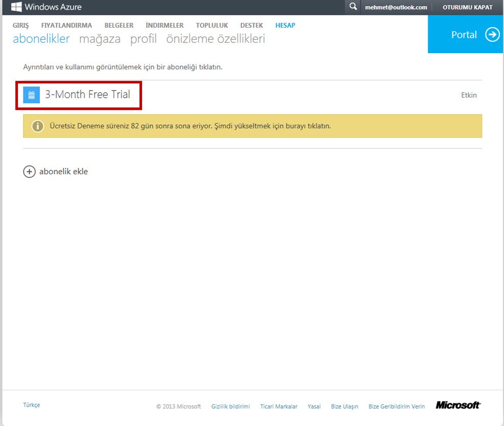This screenshot has height=426, width=504.
Task: Click the mehmet@outlook.com account link
Action: pos(396,7)
